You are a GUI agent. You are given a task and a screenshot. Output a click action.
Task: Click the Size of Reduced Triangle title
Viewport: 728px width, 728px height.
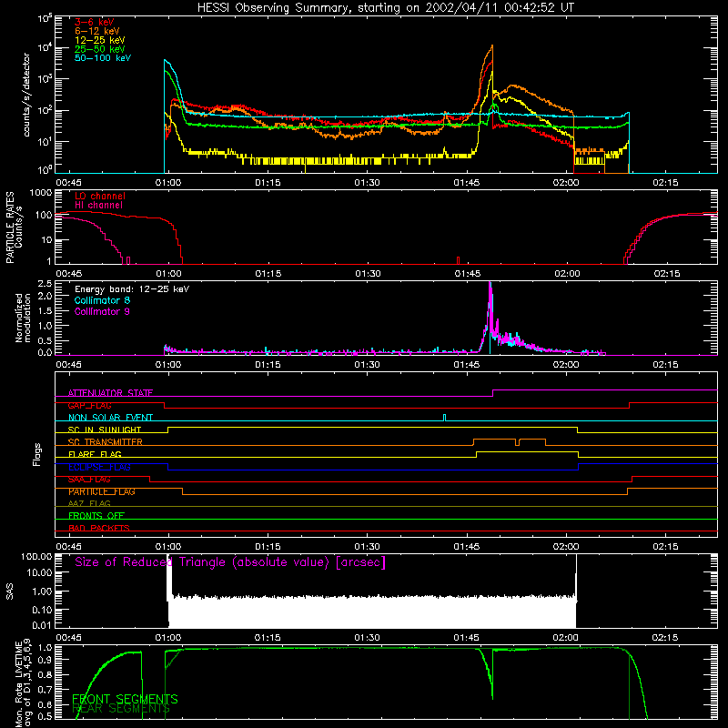point(230,562)
